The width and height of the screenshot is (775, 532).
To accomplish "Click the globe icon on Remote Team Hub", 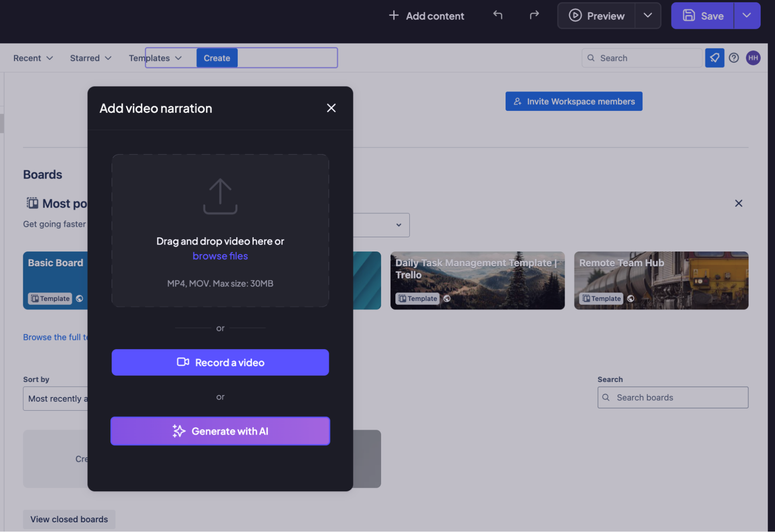I will pyautogui.click(x=631, y=298).
